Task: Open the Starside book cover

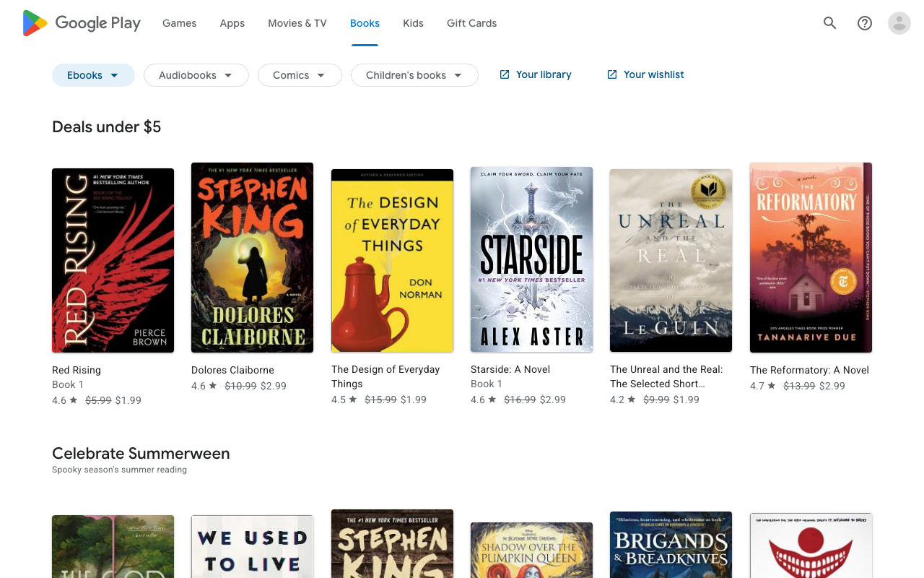Action: click(531, 259)
